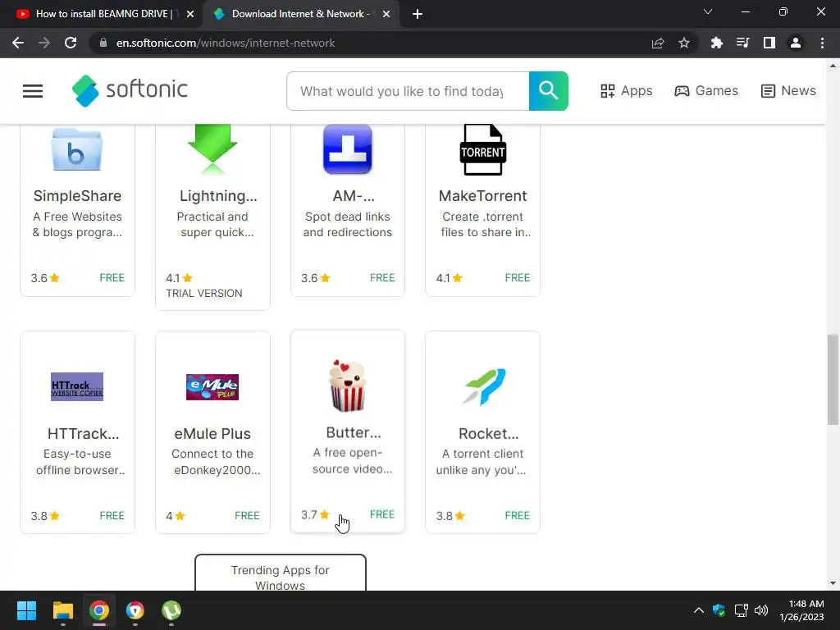Open the second Chrome-like taskbar icon
The width and height of the screenshot is (840, 630).
(135, 610)
